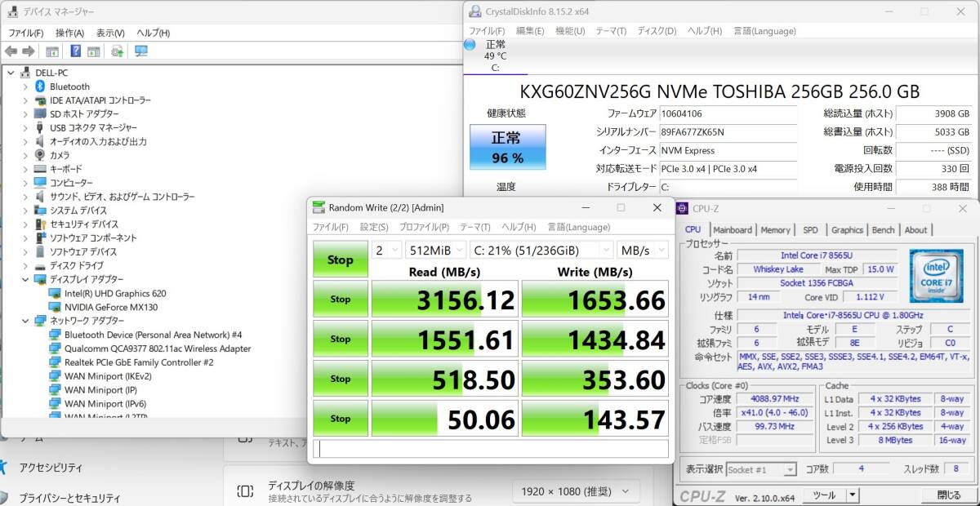Open 表示(V) menu in Device Manager

[x=110, y=33]
